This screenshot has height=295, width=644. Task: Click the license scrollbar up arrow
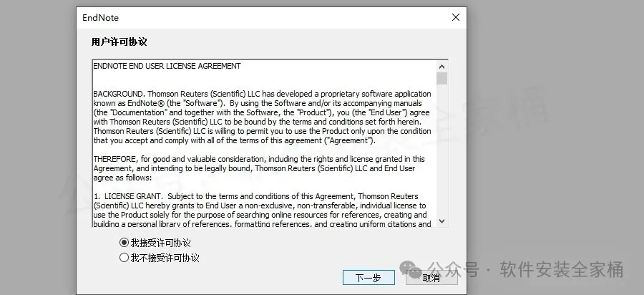442,67
